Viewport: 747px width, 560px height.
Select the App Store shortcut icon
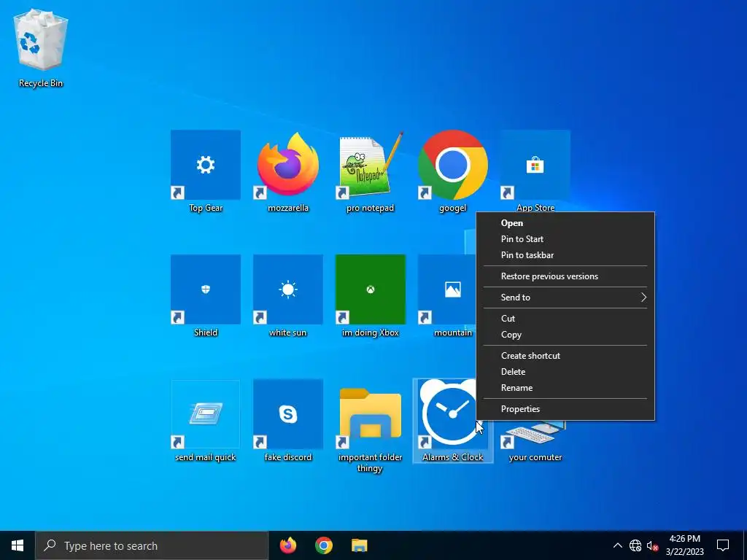[x=535, y=165]
